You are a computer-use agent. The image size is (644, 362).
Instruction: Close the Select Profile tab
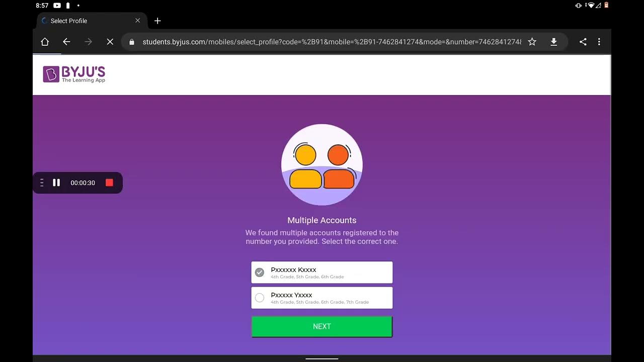tap(138, 21)
